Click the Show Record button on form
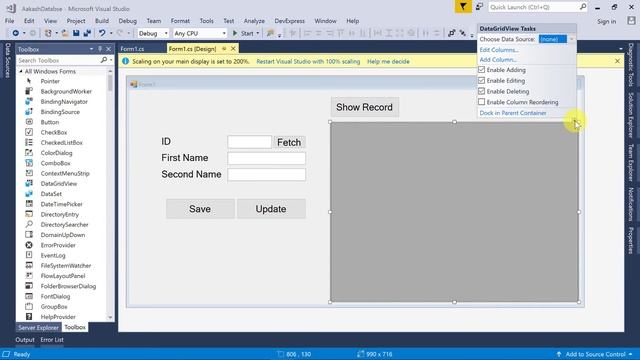 point(365,107)
